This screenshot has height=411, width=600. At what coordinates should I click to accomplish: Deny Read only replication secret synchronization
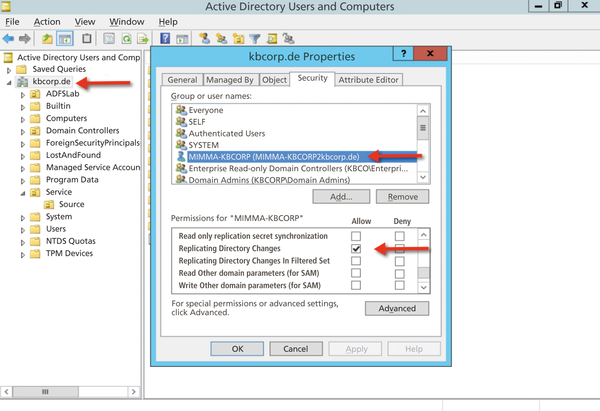tap(399, 236)
